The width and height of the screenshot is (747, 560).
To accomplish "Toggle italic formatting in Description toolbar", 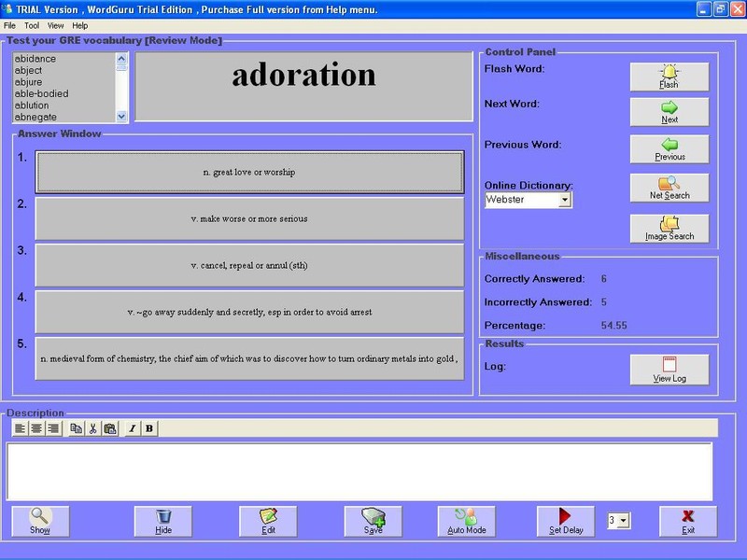I will (x=132, y=428).
